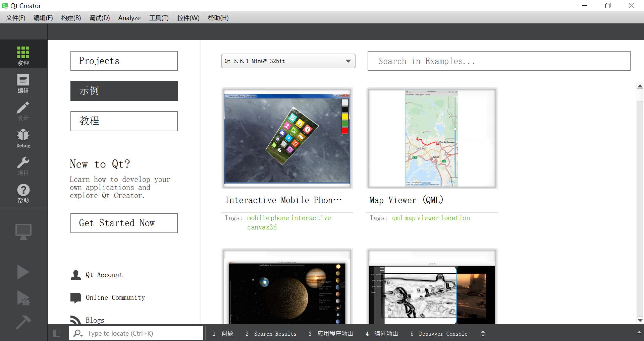Click the 'phone' tag
Viewport: 644px width, 341px height.
(x=280, y=218)
